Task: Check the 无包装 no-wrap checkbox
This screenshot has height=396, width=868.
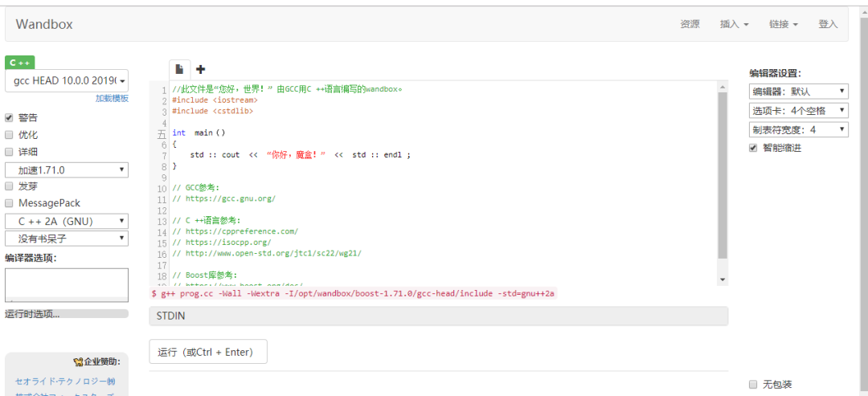Action: pos(753,384)
